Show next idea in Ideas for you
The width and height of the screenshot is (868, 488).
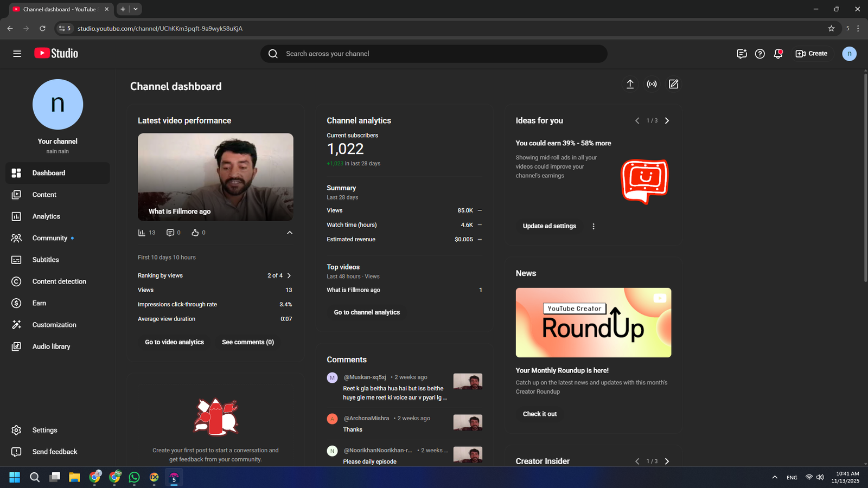coord(667,121)
